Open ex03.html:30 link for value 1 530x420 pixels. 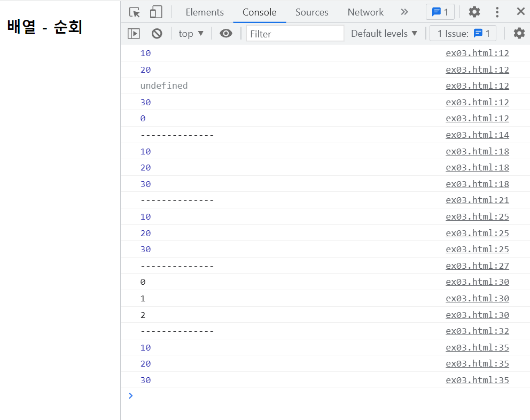click(x=477, y=299)
